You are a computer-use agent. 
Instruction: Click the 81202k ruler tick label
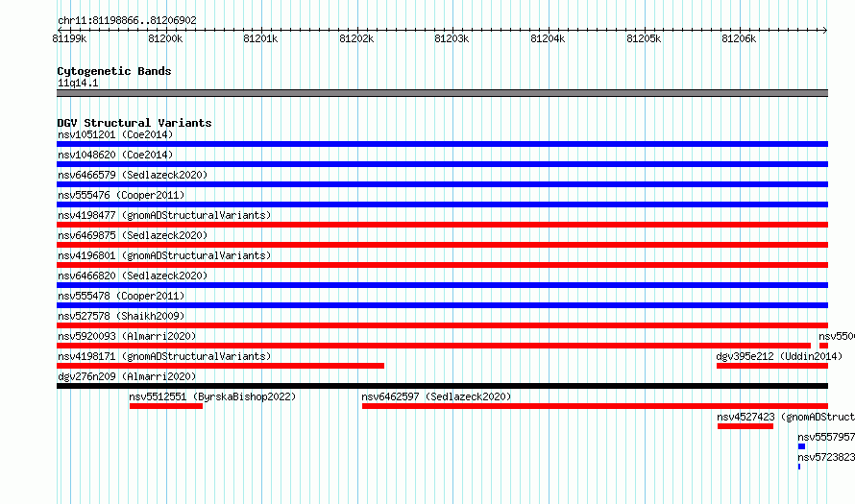pyautogui.click(x=356, y=38)
